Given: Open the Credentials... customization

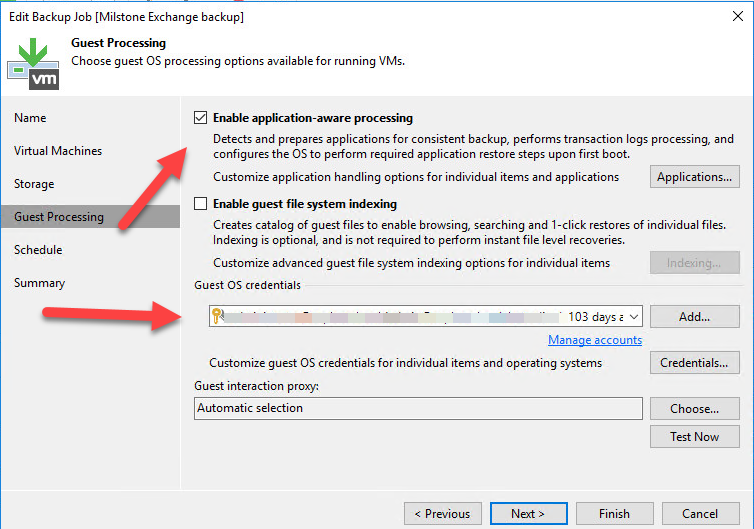Looking at the screenshot, I should tap(694, 363).
